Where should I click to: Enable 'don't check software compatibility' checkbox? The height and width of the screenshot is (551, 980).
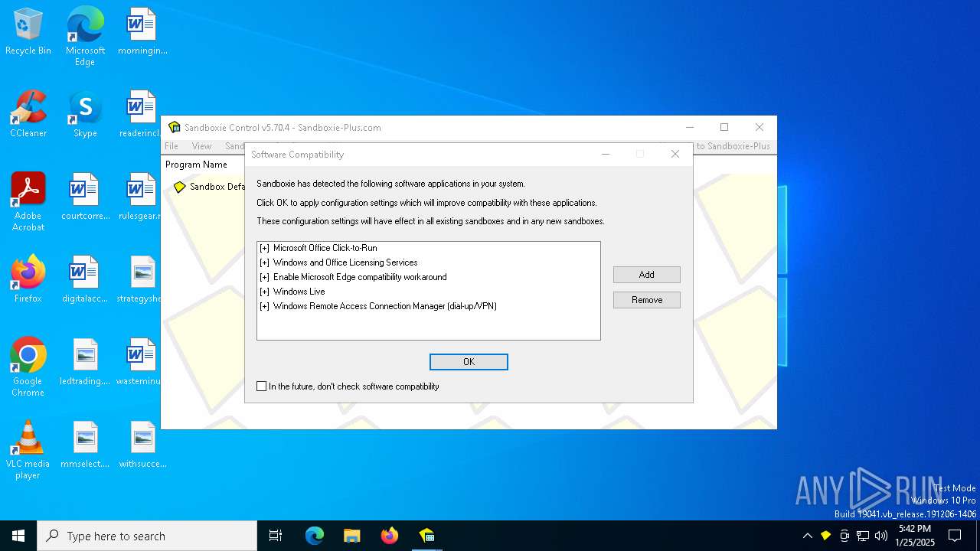pyautogui.click(x=262, y=386)
